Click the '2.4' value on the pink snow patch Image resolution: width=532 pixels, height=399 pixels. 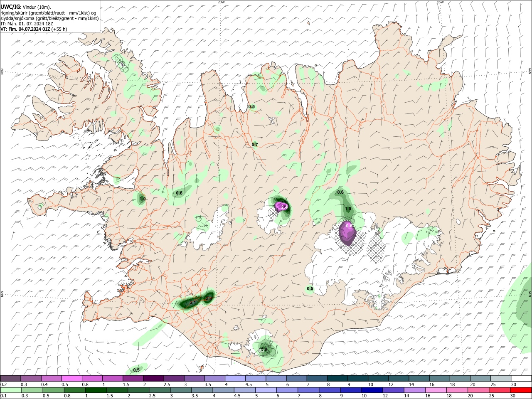coord(285,207)
